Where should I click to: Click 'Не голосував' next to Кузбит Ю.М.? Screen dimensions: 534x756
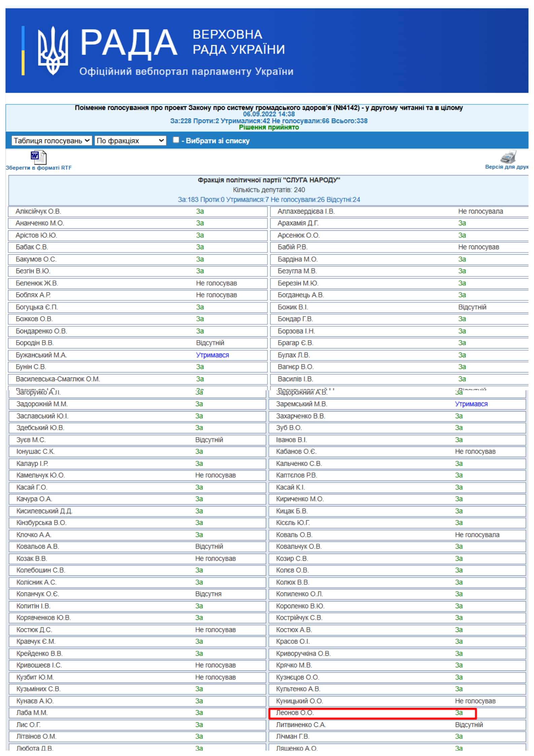click(215, 677)
